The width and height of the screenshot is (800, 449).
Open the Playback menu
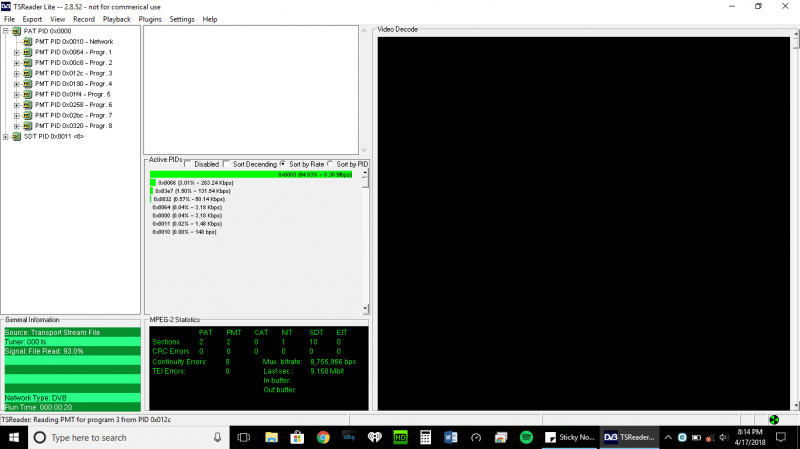click(116, 19)
